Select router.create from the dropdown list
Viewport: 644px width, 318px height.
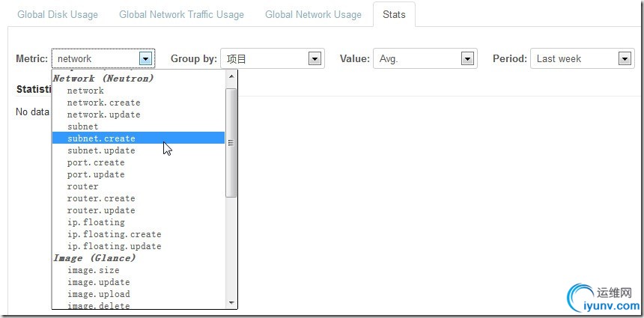coord(101,198)
